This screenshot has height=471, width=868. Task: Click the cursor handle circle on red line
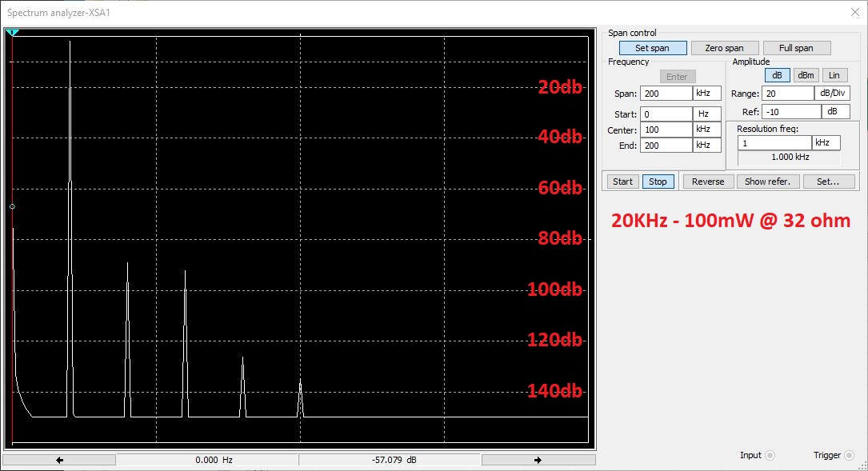point(12,206)
